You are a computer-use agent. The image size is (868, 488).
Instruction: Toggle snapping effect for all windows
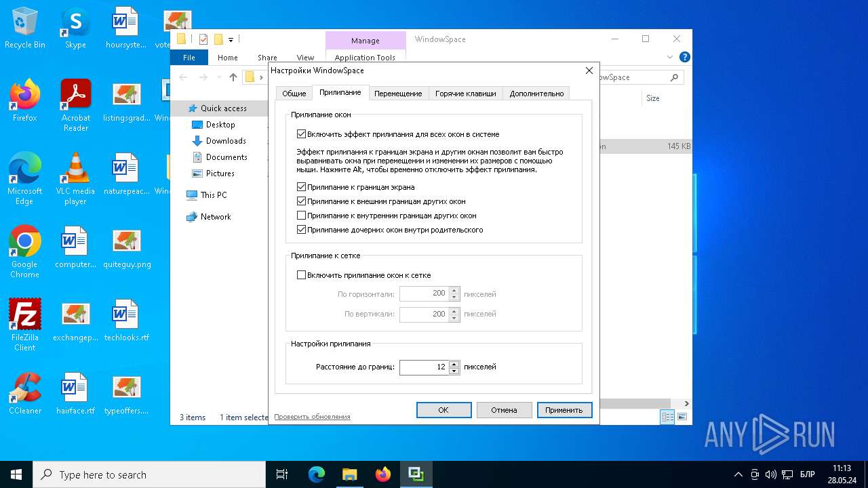coord(398,134)
